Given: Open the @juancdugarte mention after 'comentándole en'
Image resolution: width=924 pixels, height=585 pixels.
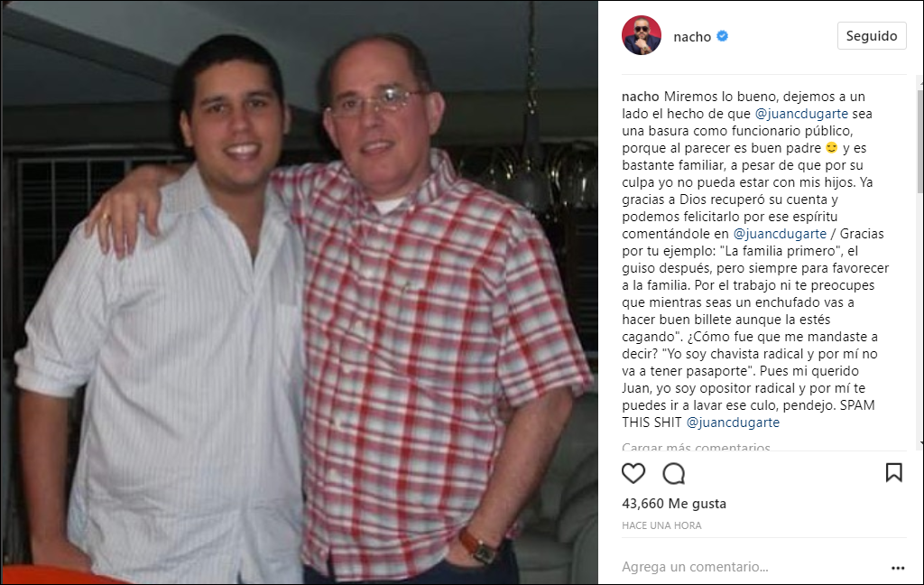Looking at the screenshot, I should click(780, 234).
